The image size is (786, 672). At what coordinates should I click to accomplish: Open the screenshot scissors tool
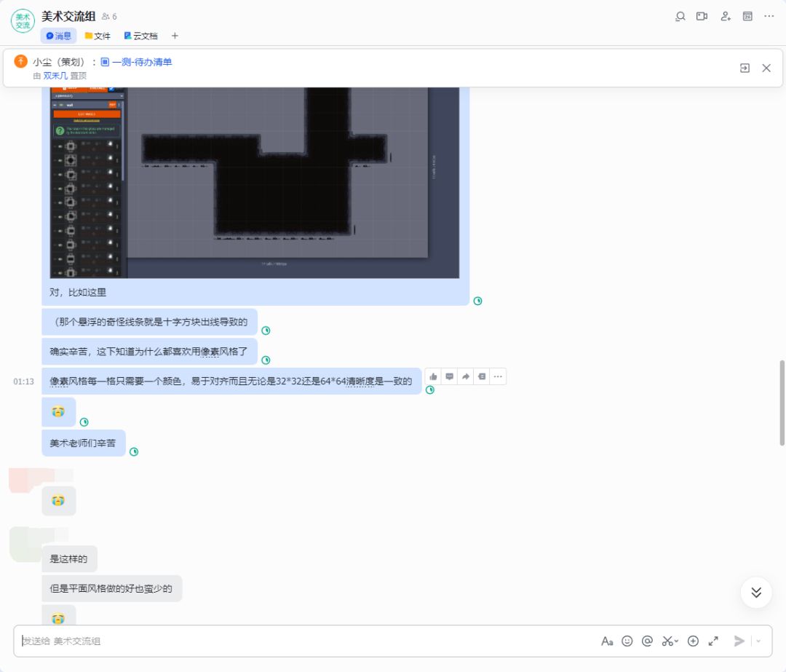point(667,641)
